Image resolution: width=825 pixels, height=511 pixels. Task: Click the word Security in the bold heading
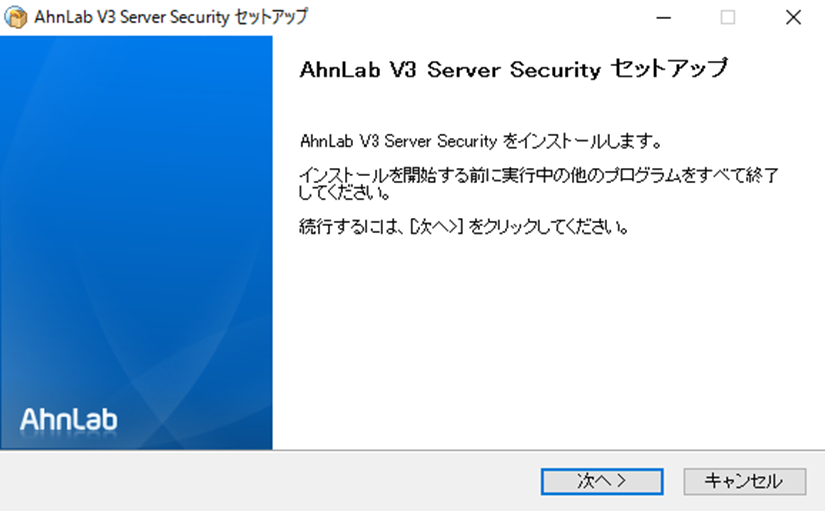click(555, 69)
